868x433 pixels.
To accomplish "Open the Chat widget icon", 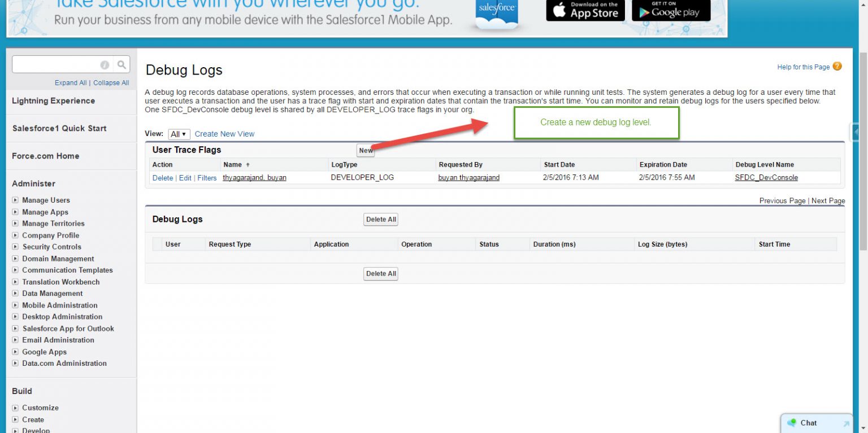I will click(792, 423).
